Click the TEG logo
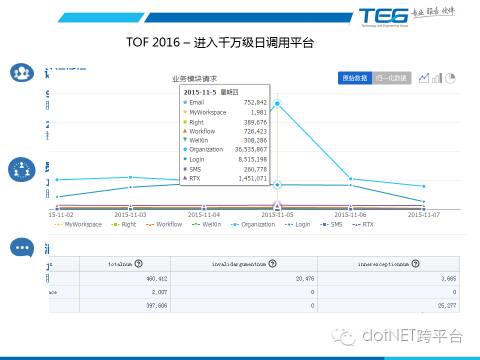The height and width of the screenshot is (360, 480). coord(384,17)
